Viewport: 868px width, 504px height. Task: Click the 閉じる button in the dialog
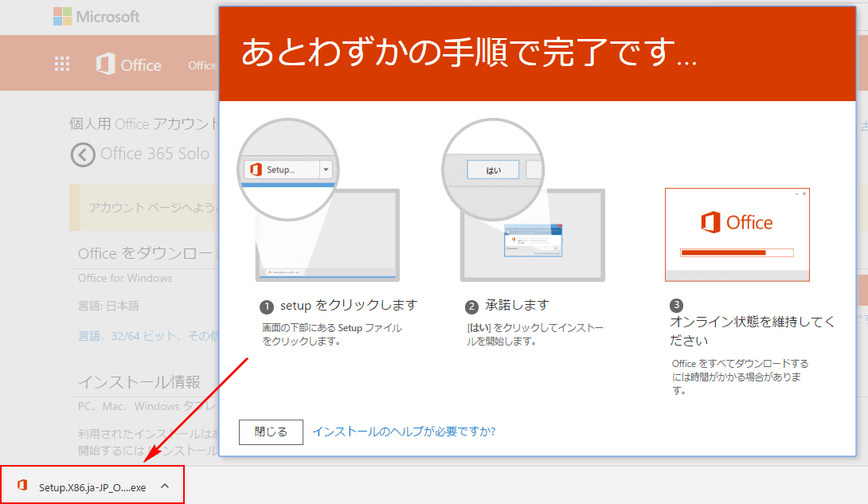271,432
